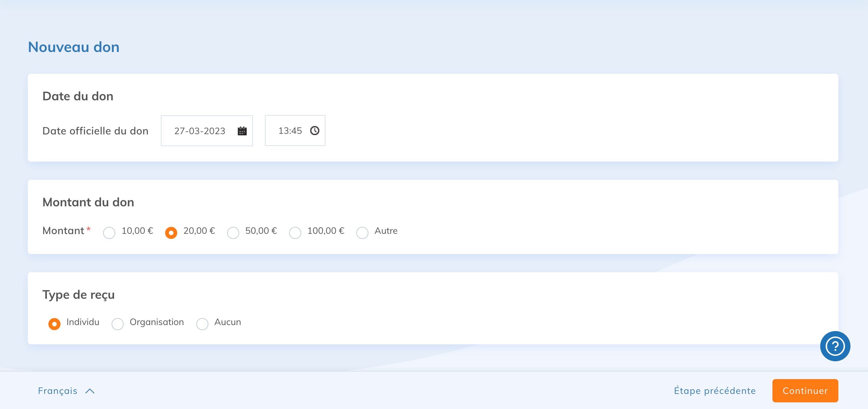
Task: Open the calendar date picker icon
Action: tap(242, 131)
